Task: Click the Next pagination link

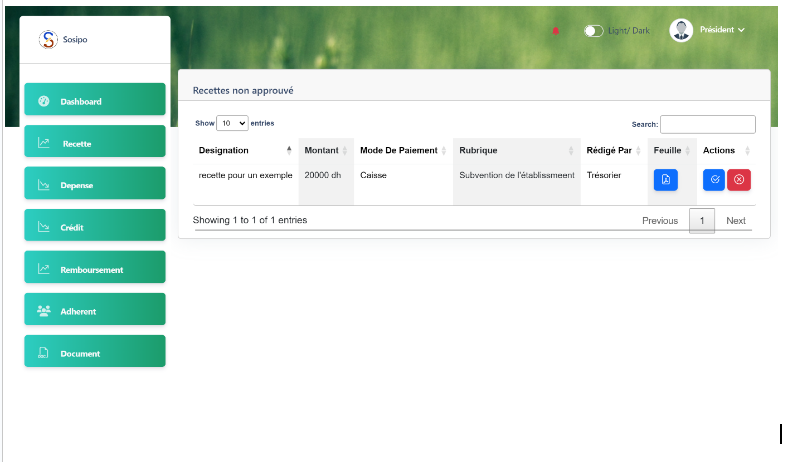Action: pyautogui.click(x=736, y=221)
